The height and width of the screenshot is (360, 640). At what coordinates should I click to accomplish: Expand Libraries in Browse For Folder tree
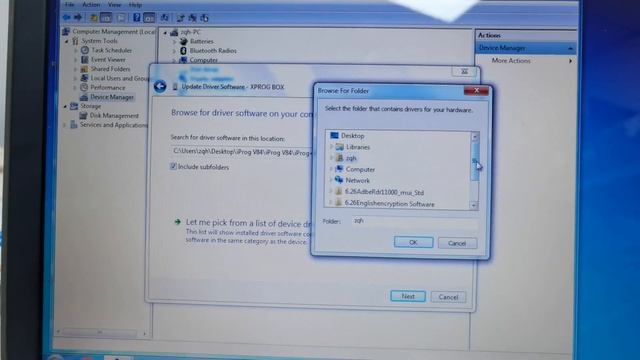coord(331,147)
